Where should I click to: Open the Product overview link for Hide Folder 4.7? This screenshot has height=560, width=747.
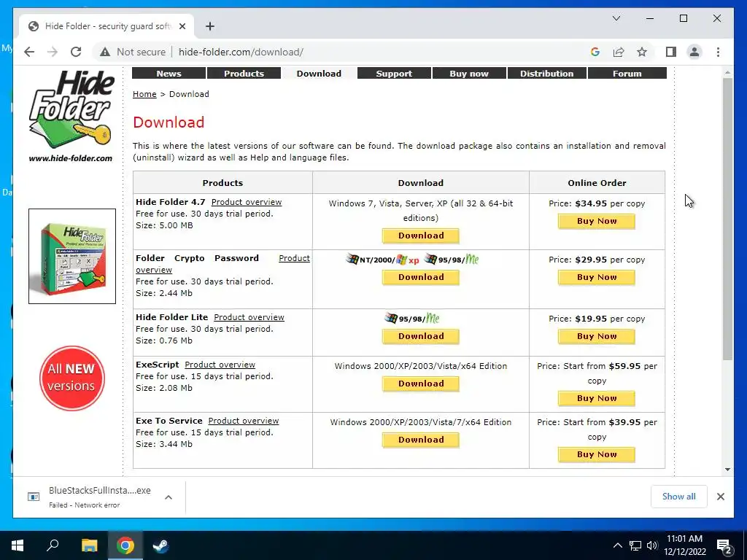click(247, 202)
